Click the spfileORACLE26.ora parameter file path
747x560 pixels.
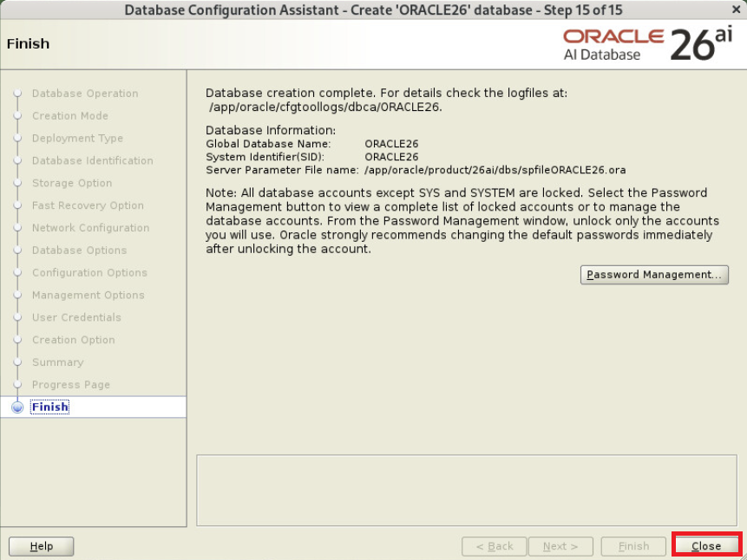tap(495, 170)
